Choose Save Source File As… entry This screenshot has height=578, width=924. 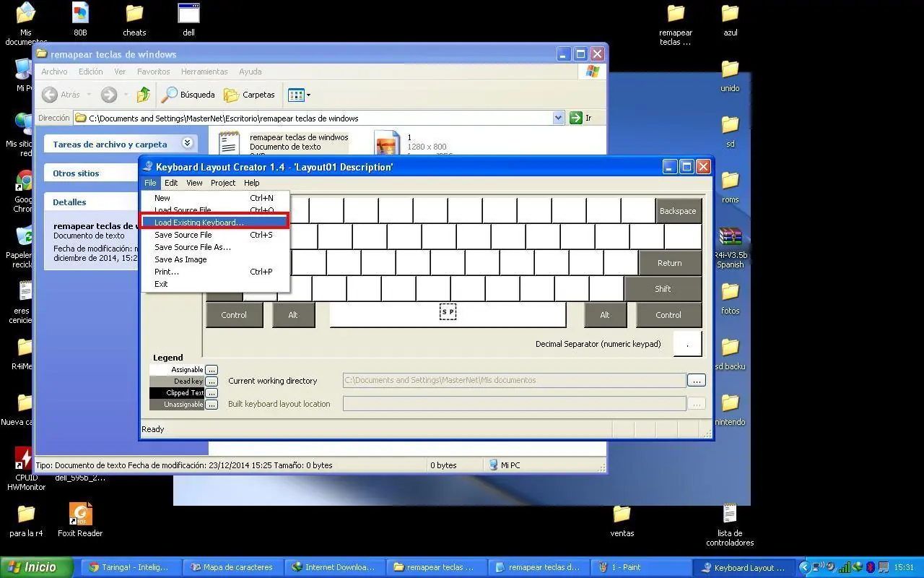(x=215, y=247)
